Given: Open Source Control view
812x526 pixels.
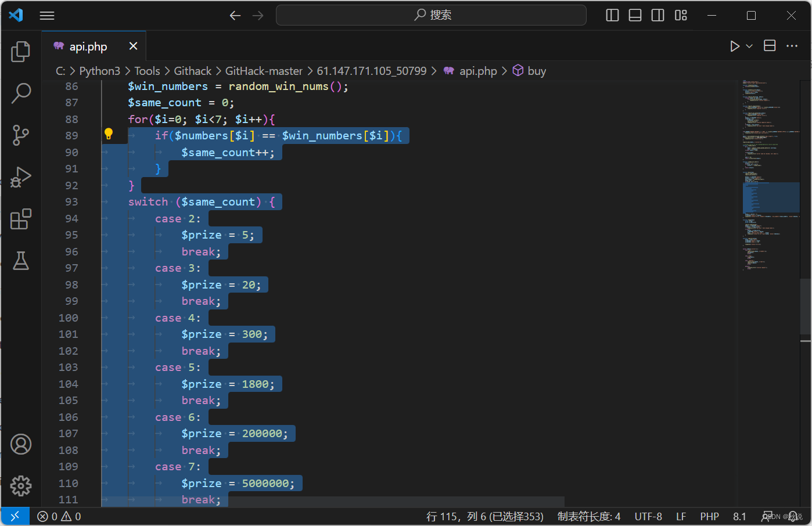Looking at the screenshot, I should point(21,135).
